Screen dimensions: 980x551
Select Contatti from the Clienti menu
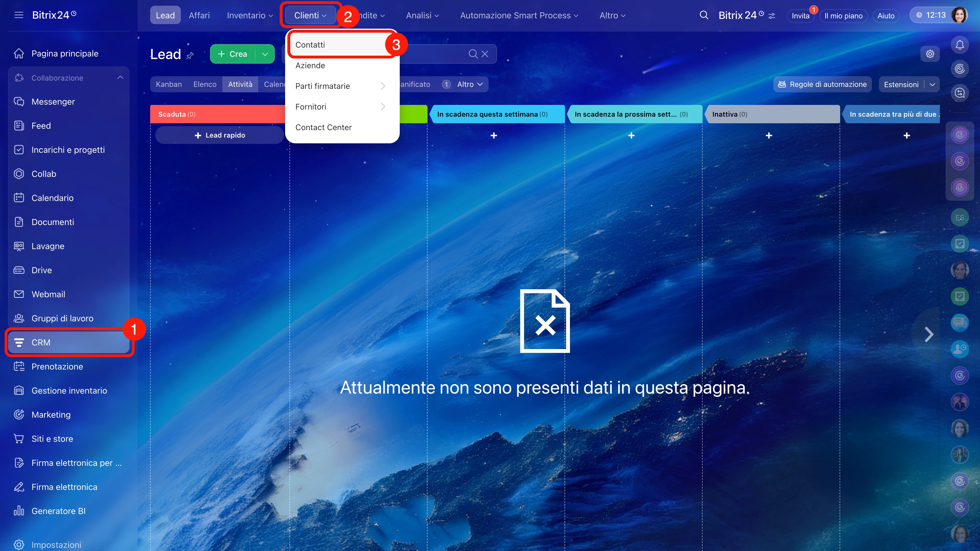tap(310, 45)
